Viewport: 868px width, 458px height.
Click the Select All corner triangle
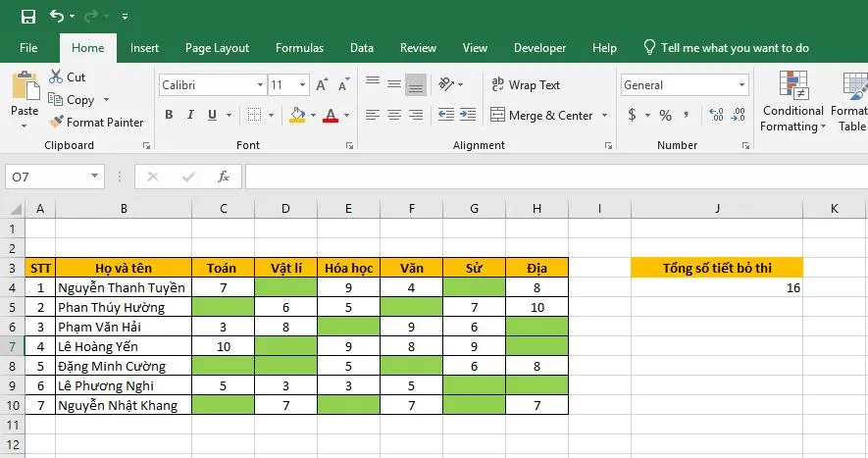16,209
